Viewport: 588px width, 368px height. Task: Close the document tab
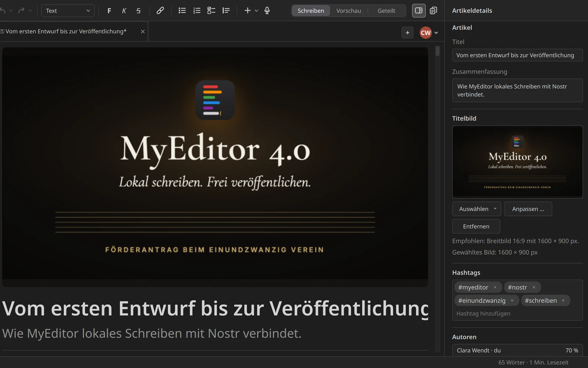(143, 32)
